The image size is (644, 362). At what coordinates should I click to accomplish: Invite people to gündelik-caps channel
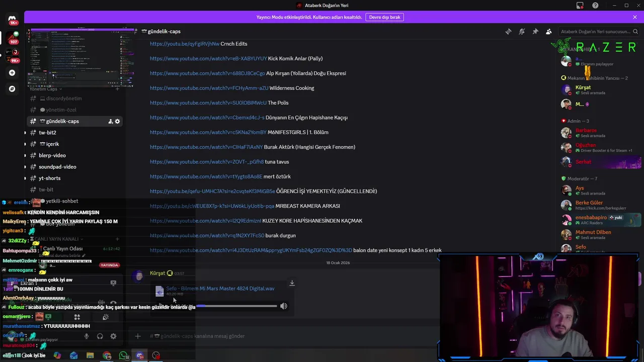[110, 121]
